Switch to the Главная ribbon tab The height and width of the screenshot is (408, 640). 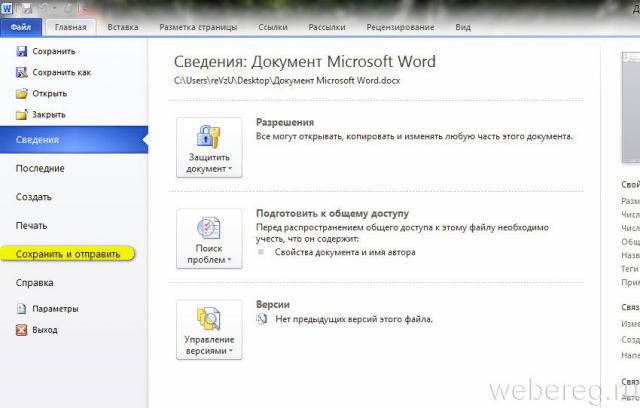(71, 27)
